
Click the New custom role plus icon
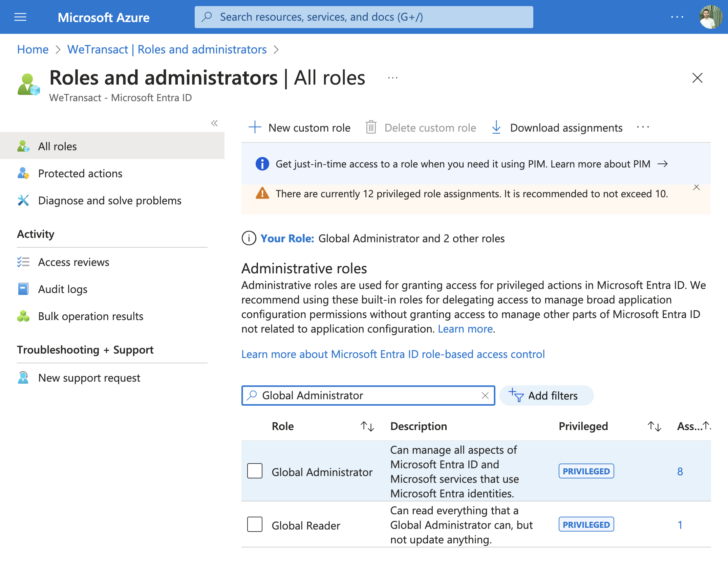point(255,128)
